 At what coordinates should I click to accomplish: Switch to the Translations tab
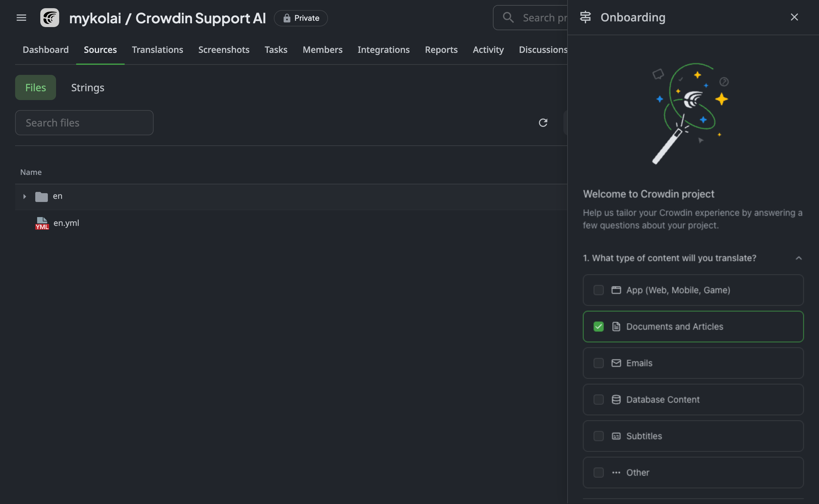pos(157,50)
